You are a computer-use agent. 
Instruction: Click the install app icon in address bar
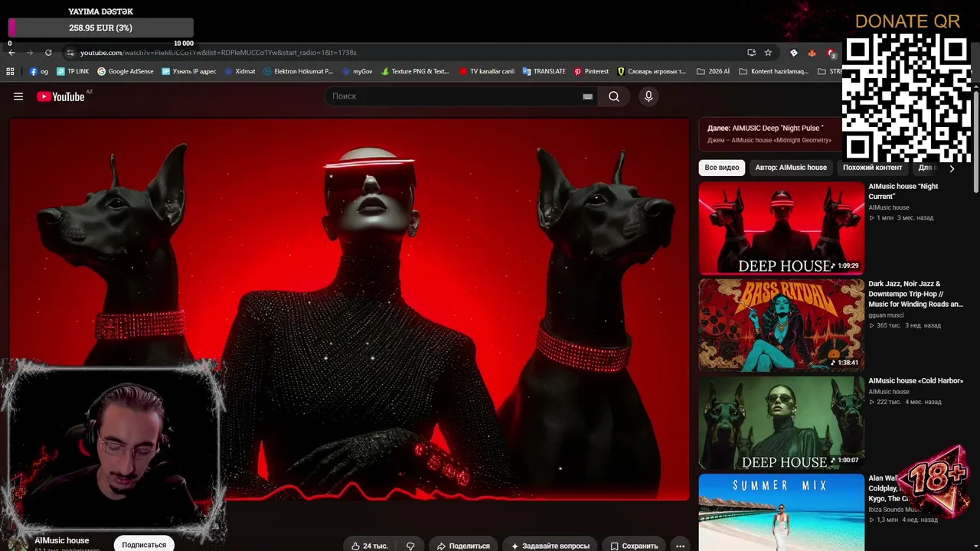[751, 53]
